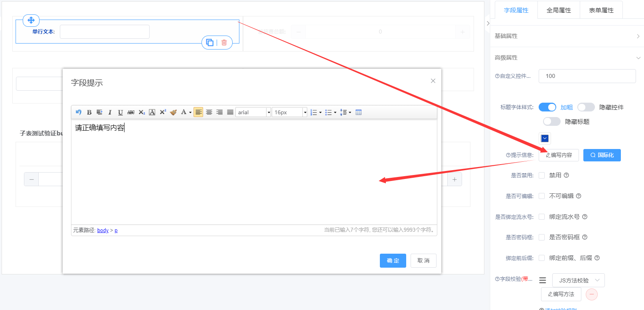
Task: Apply first-line indent in the editor
Action: tap(99, 112)
